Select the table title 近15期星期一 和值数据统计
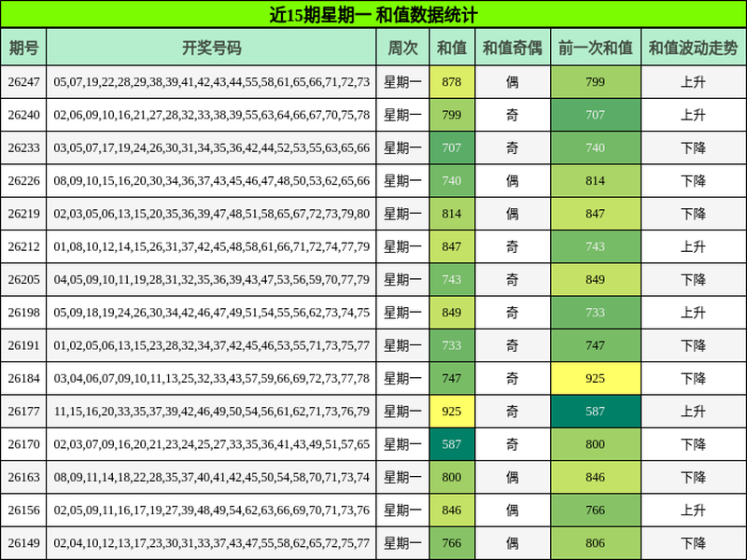Screen dimensions: 747x560 pyautogui.click(x=373, y=15)
